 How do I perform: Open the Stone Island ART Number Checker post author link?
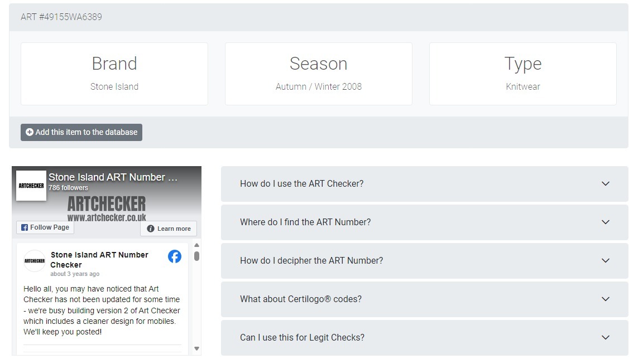pos(99,260)
